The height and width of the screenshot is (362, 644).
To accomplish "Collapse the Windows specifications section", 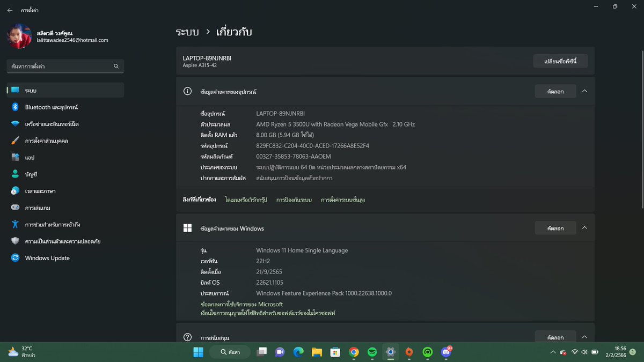I will (x=584, y=228).
